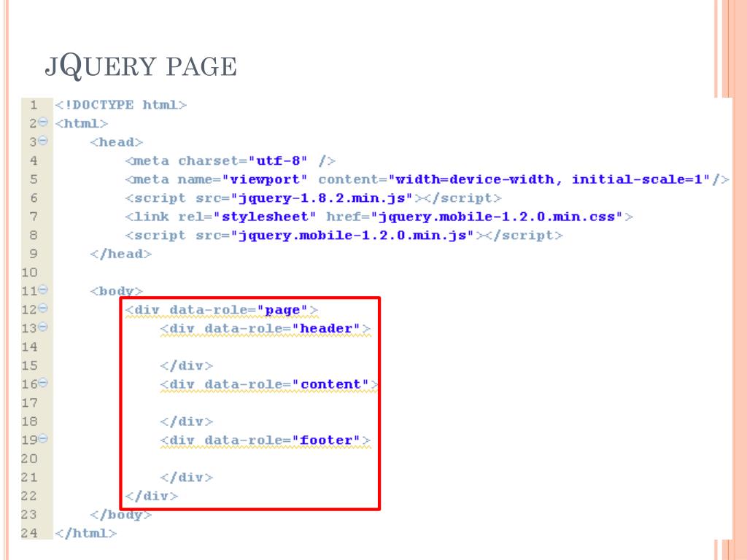Click the '</div>' on line 18

[x=187, y=421]
